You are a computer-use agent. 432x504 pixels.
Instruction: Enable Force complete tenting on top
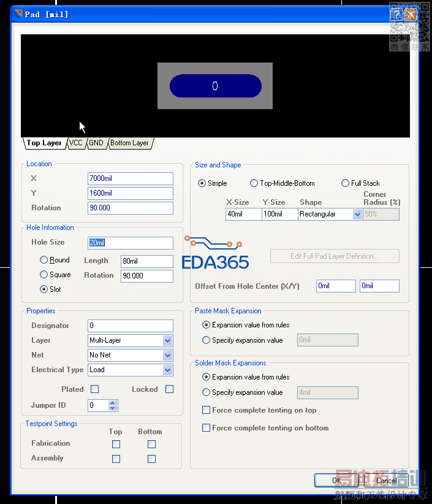207,410
